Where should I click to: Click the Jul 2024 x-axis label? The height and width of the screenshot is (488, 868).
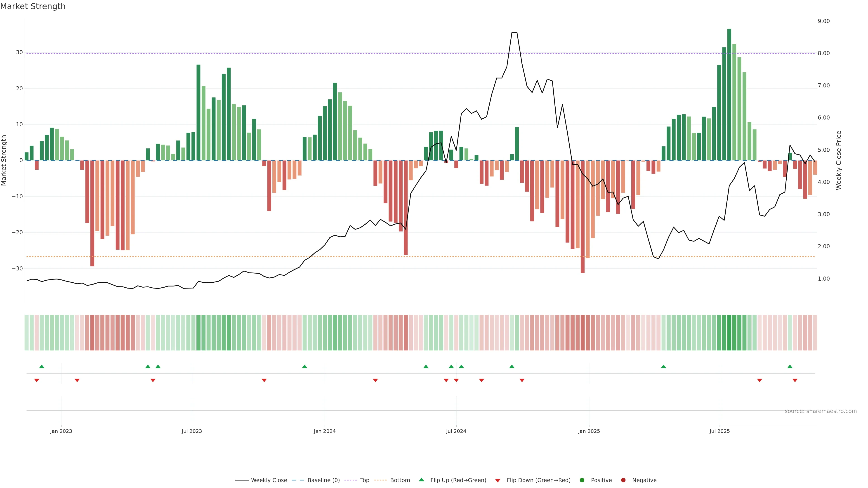pos(456,431)
